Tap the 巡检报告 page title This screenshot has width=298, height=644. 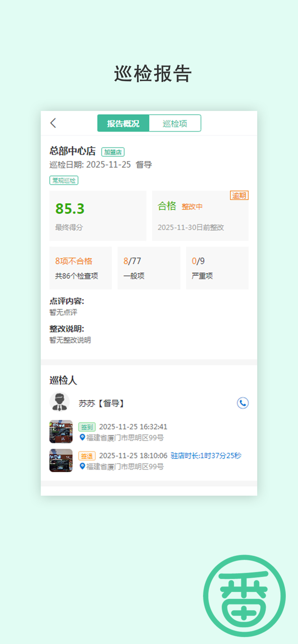[x=153, y=74]
